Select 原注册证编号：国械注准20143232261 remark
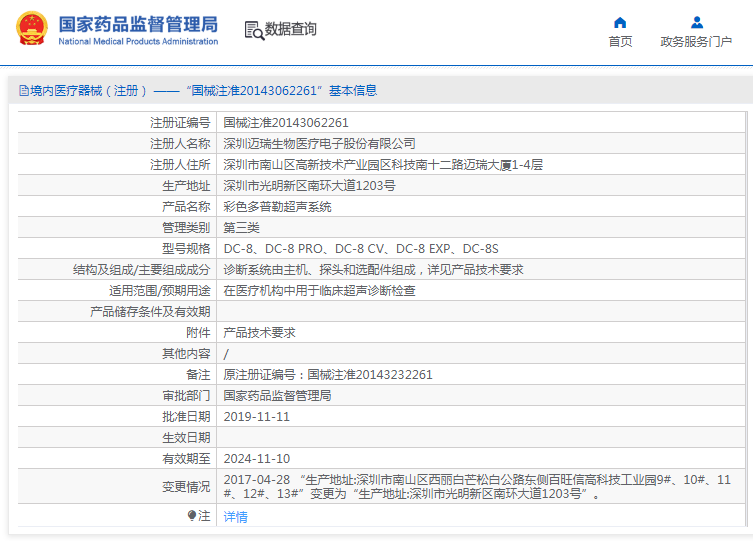This screenshot has width=753, height=541. pyautogui.click(x=328, y=375)
